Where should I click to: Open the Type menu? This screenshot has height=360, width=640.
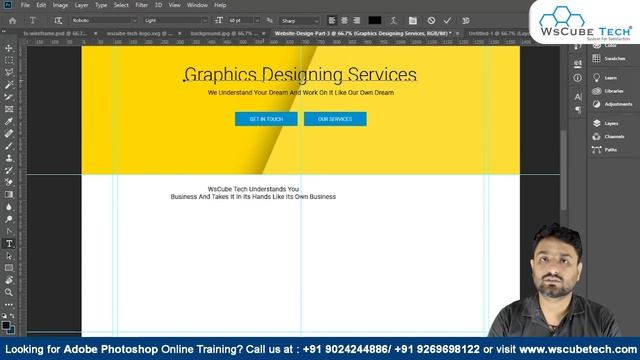(x=101, y=5)
